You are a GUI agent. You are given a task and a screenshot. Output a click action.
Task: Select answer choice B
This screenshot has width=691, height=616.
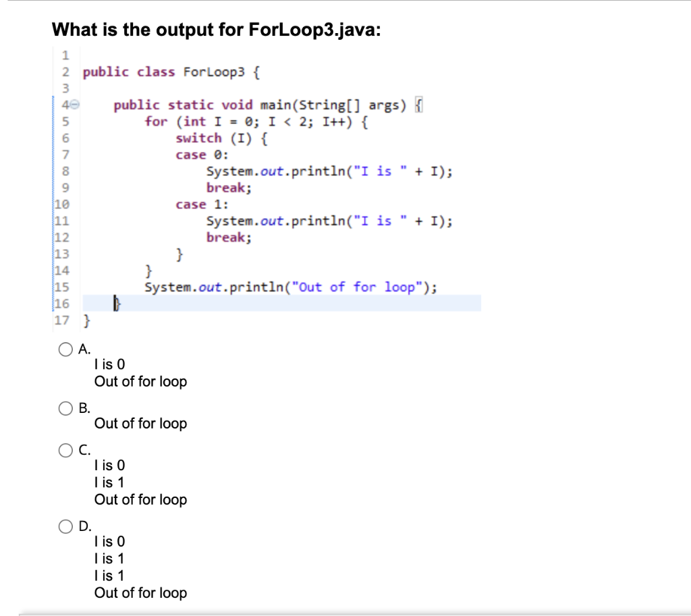pyautogui.click(x=66, y=408)
